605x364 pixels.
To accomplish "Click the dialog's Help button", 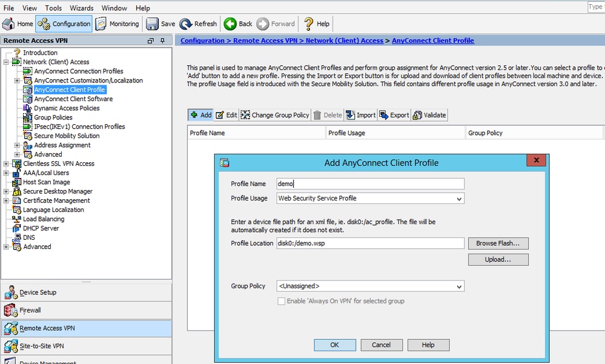I will 428,345.
